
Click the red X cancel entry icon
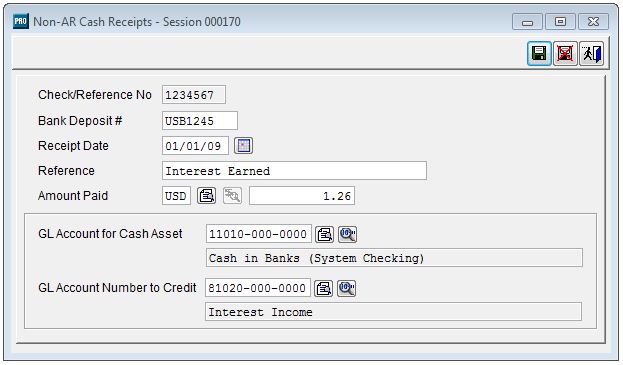(x=565, y=53)
